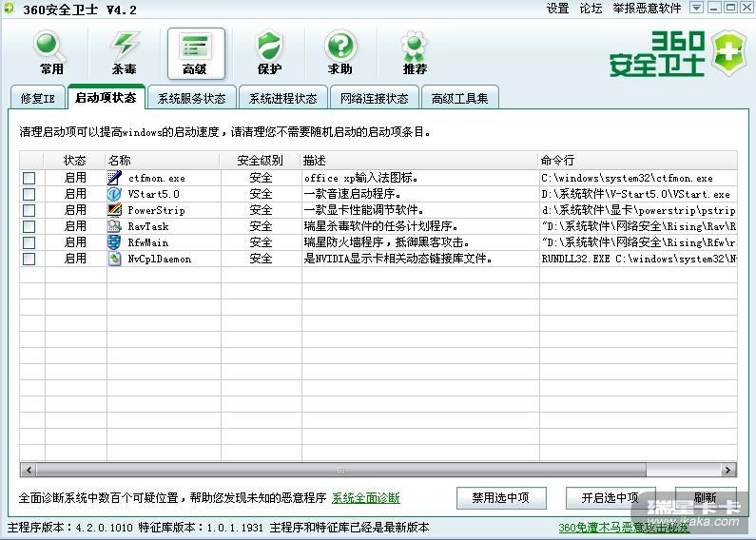Click the description '瑞星防火墙程序，抵御黑客攻击。'
The width and height of the screenshot is (756, 540).
pos(387,242)
